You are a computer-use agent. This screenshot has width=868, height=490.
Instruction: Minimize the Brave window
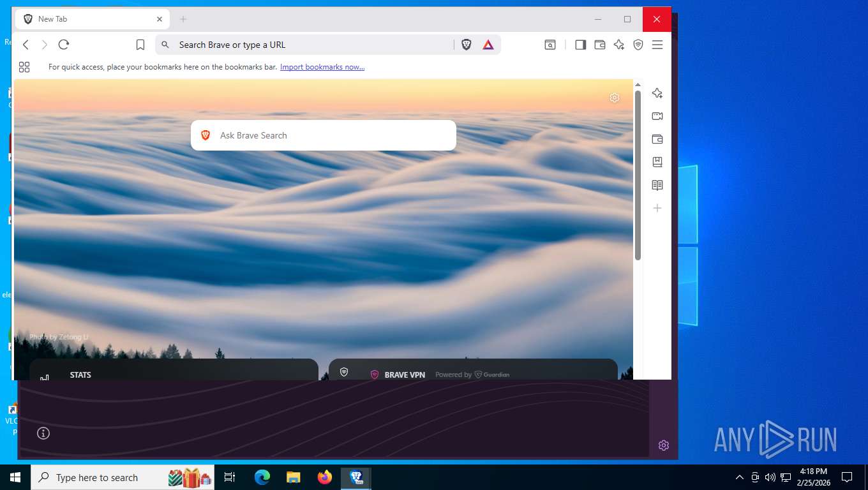[x=598, y=19]
